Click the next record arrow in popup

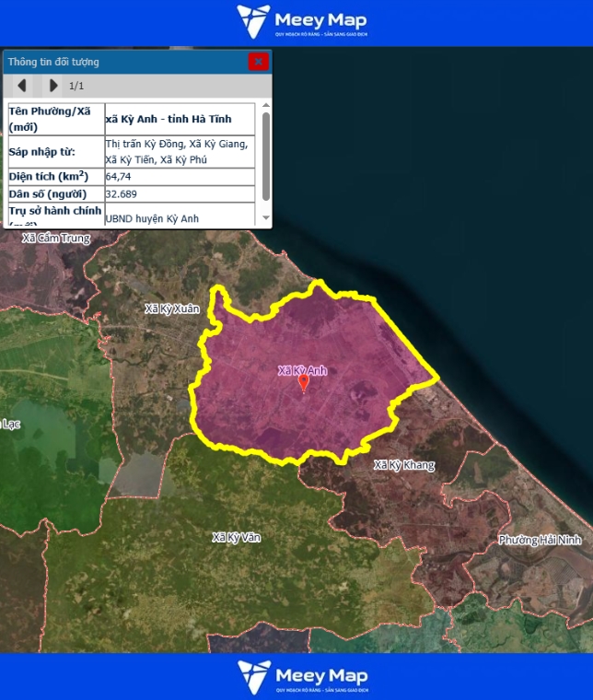click(52, 86)
